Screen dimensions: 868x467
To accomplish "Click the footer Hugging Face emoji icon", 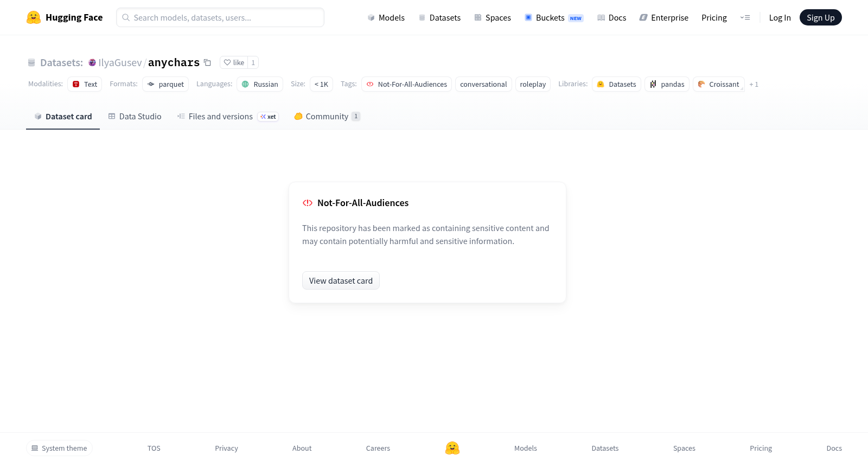I will pyautogui.click(x=452, y=448).
